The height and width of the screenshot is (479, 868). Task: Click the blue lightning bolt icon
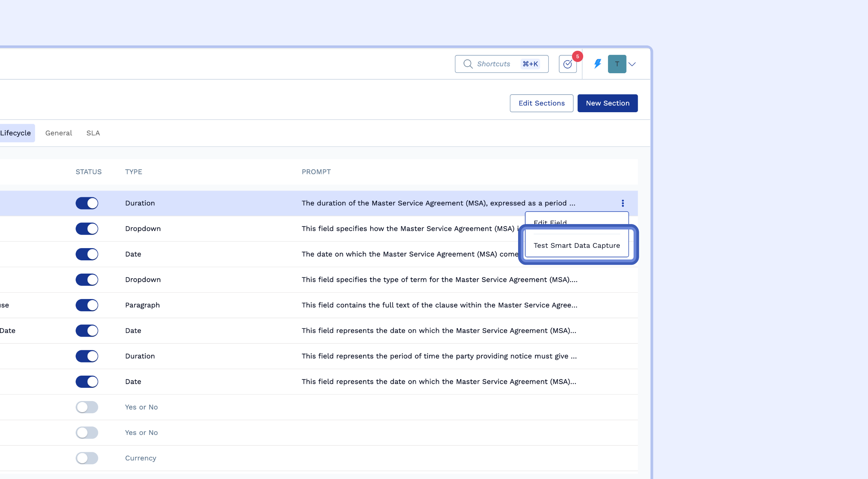tap(597, 64)
